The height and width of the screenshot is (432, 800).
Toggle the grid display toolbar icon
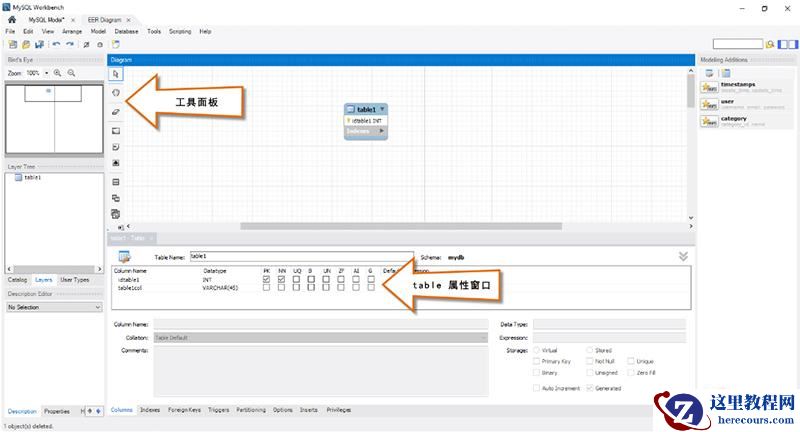(87, 44)
